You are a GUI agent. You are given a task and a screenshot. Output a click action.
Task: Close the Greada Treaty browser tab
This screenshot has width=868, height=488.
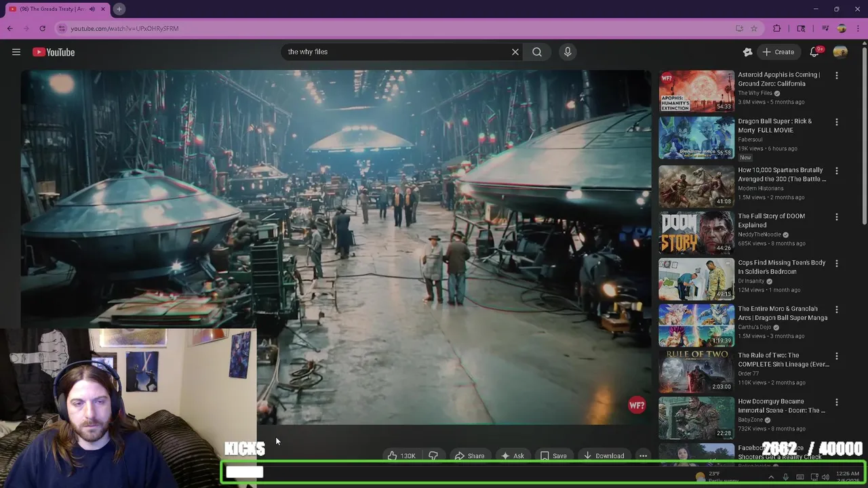[104, 9]
